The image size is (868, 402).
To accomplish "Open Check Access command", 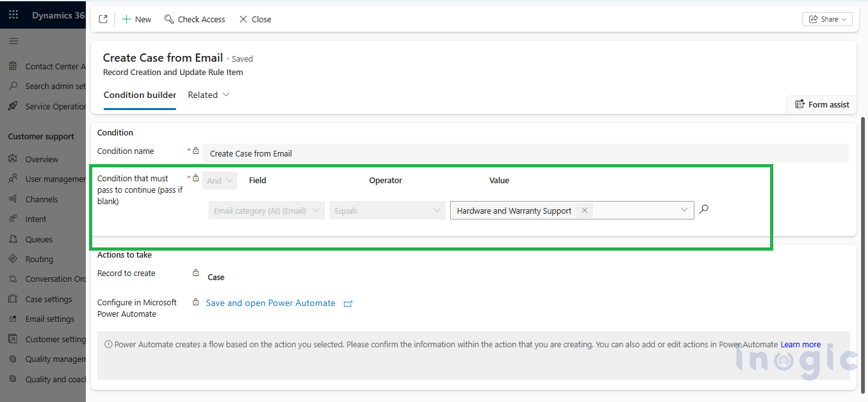I will [195, 20].
